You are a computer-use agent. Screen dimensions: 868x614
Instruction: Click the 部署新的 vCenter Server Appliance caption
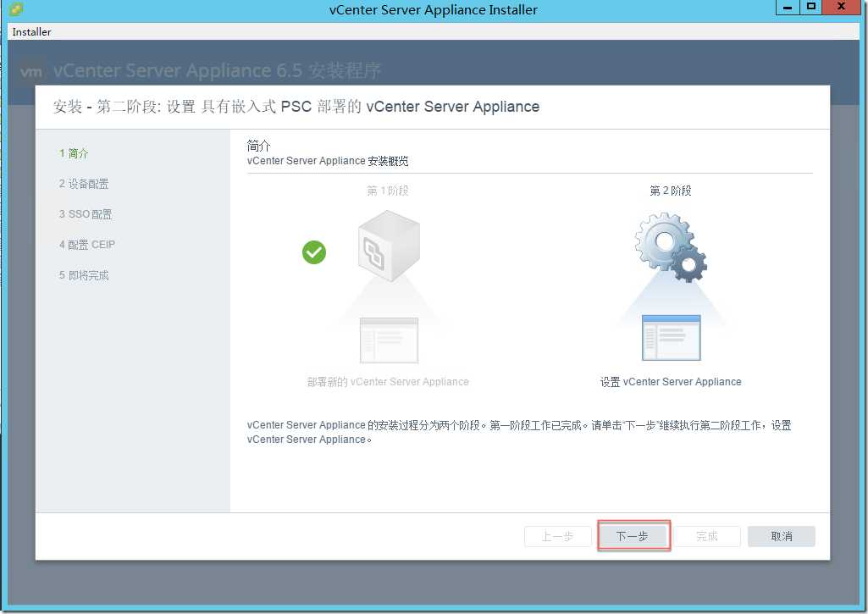click(x=388, y=381)
